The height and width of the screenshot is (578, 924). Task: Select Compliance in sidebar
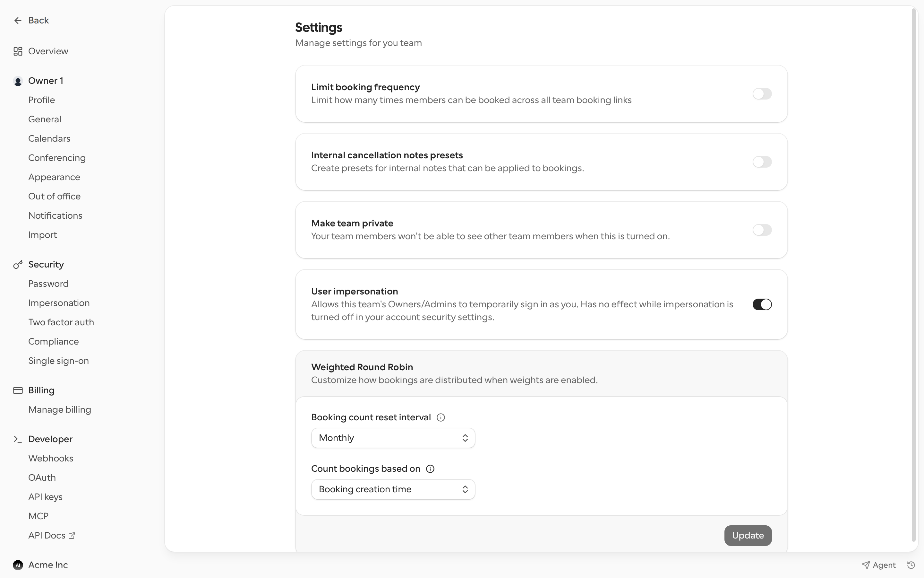point(54,341)
